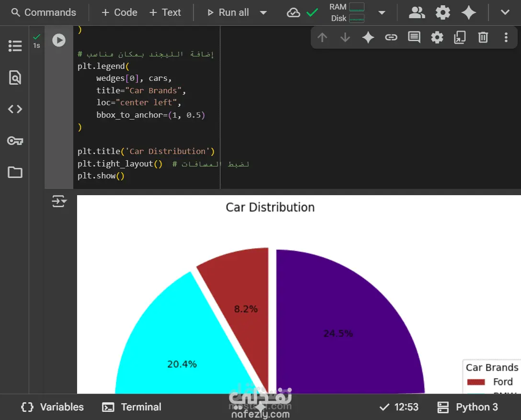
Task: Open the Files folder sidebar icon
Action: pyautogui.click(x=15, y=172)
